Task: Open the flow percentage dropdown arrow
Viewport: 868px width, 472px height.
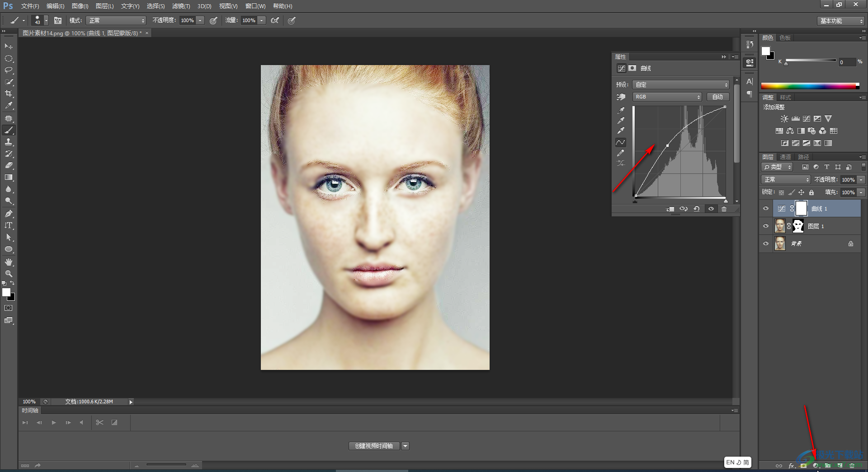Action: [261, 20]
